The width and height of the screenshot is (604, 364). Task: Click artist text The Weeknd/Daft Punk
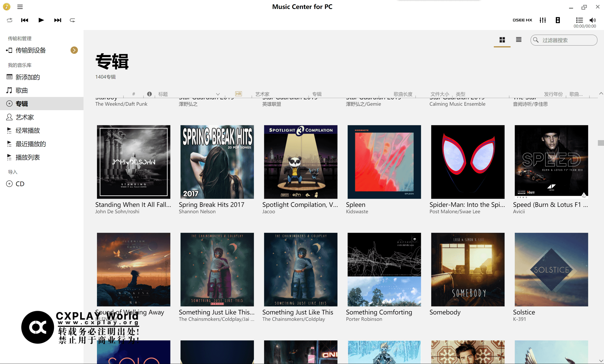point(121,104)
